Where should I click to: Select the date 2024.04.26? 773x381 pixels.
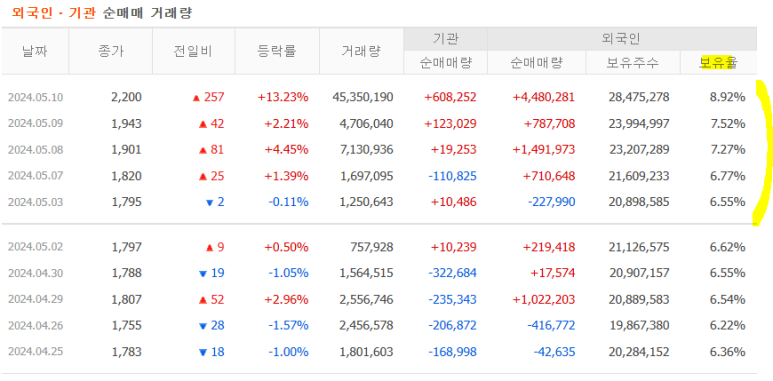(35, 325)
